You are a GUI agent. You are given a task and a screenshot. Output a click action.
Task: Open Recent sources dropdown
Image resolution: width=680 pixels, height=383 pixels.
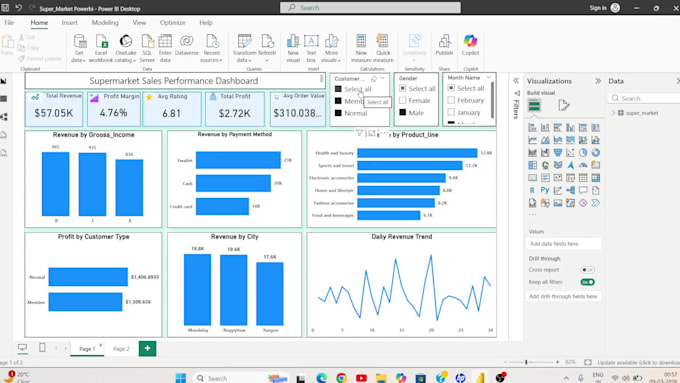pos(211,48)
